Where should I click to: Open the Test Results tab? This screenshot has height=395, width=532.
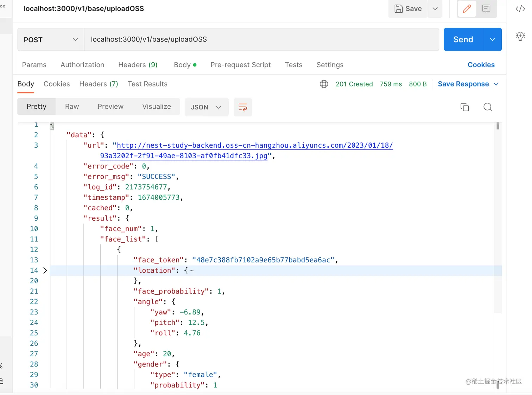pyautogui.click(x=147, y=84)
